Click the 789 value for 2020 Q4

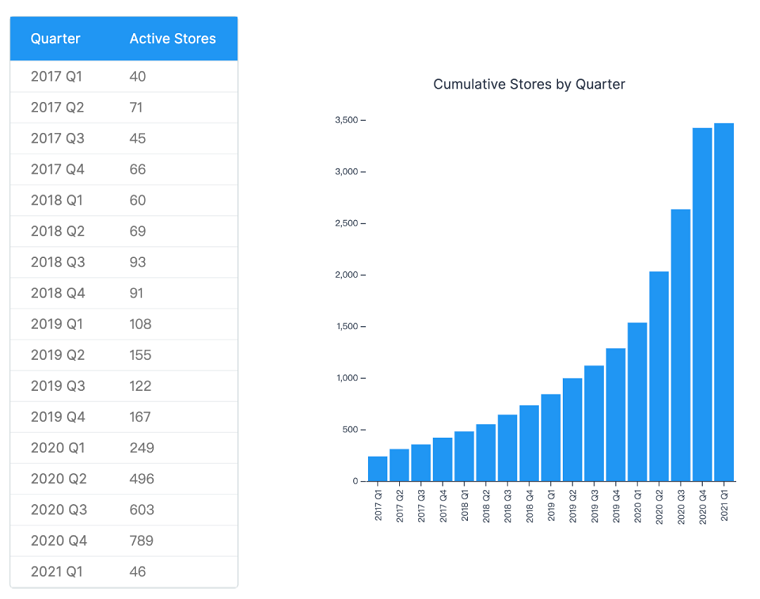coord(142,541)
